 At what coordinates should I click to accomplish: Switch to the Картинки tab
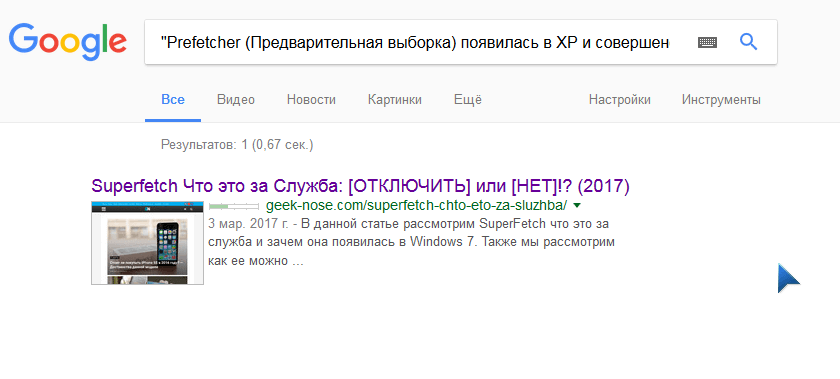(395, 100)
